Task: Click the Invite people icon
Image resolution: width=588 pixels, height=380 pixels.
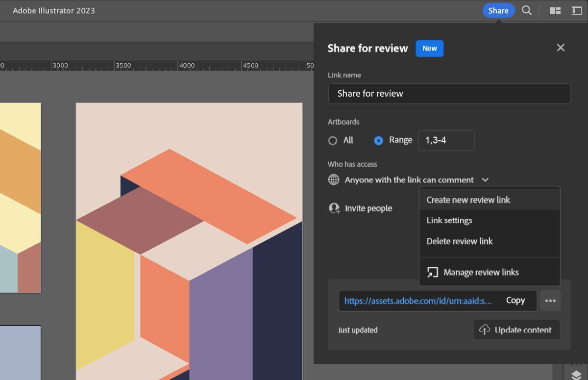Action: pyautogui.click(x=334, y=207)
